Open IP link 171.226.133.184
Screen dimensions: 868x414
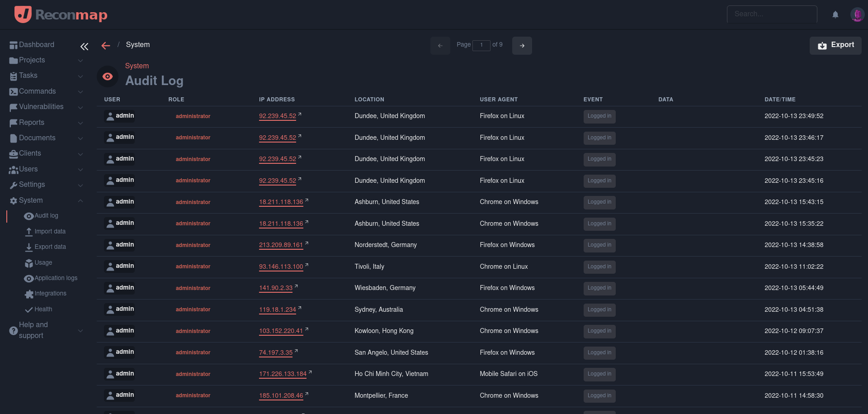pyautogui.click(x=283, y=374)
